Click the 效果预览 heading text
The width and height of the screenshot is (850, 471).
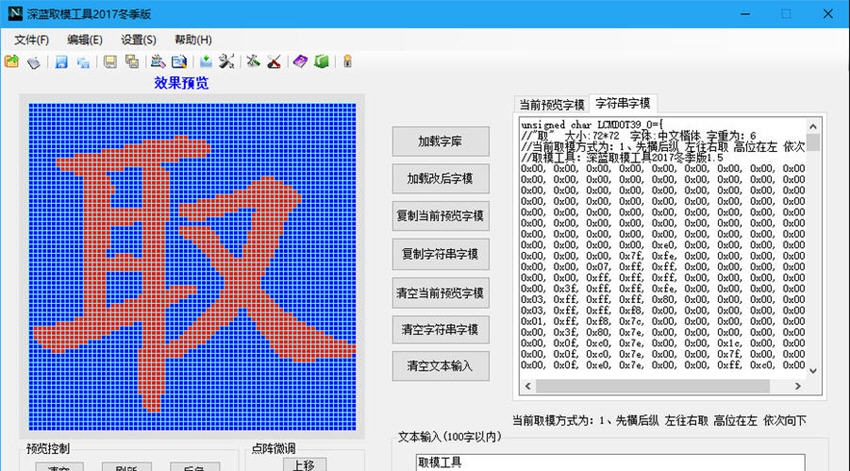[181, 83]
